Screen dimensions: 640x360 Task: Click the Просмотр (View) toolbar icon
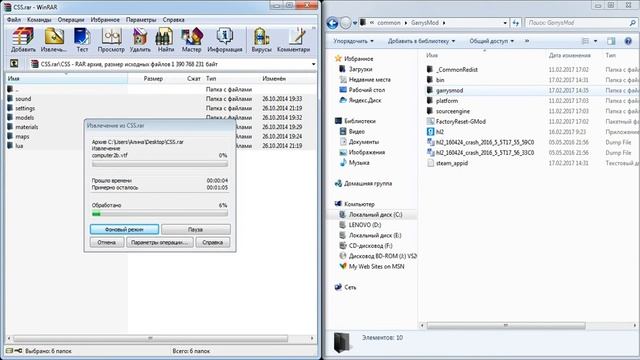[x=111, y=40]
